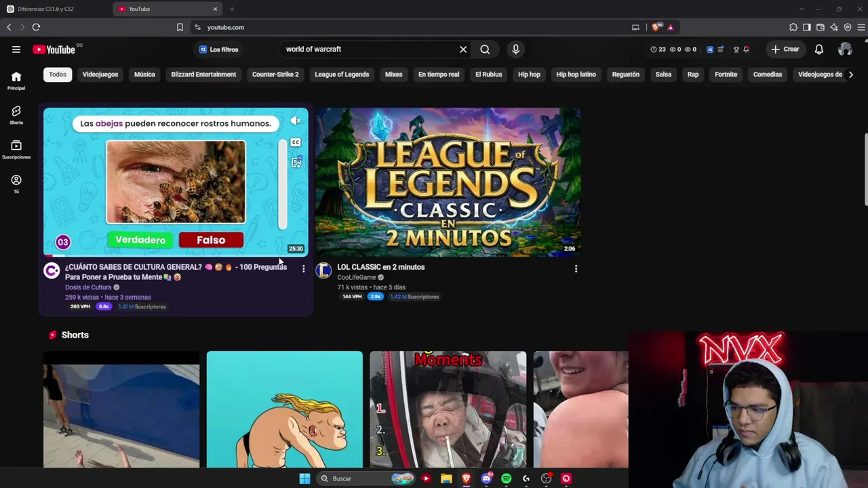
Task: Open the LOL CLASSIC en 2 minutos title
Action: pos(381,267)
